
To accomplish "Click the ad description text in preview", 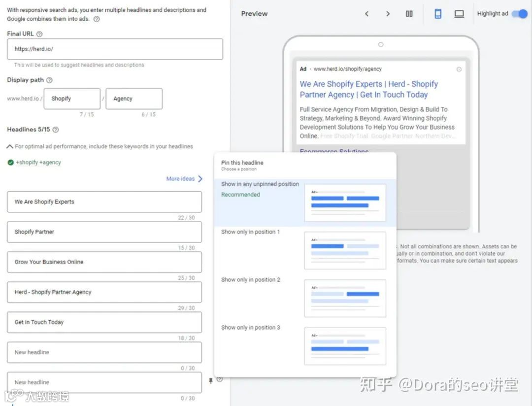I will (377, 123).
